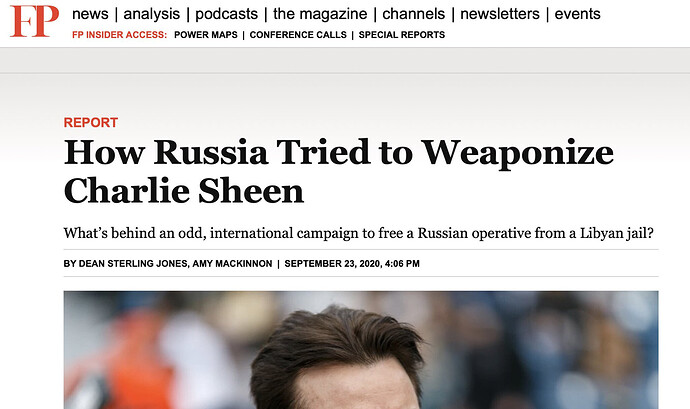Click the article subtitle about Libyan jail
Screen dimensions: 690x409
359,233
